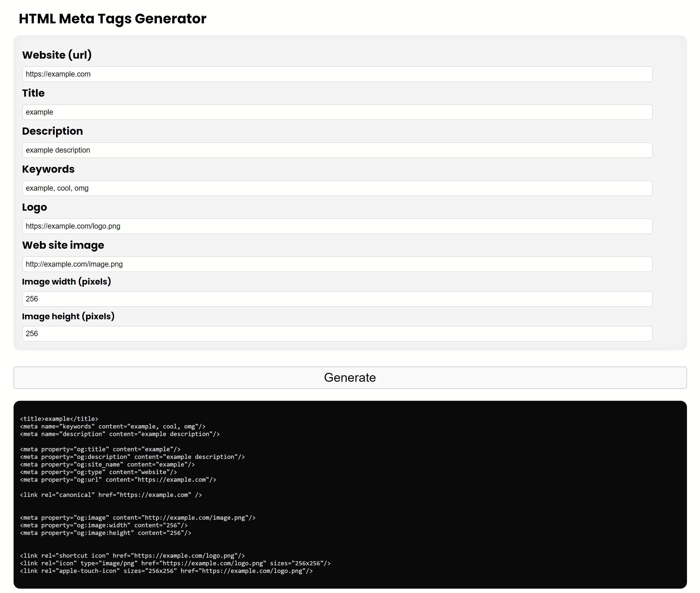
Task: Click the 'Keywords' section label
Action: (x=48, y=169)
